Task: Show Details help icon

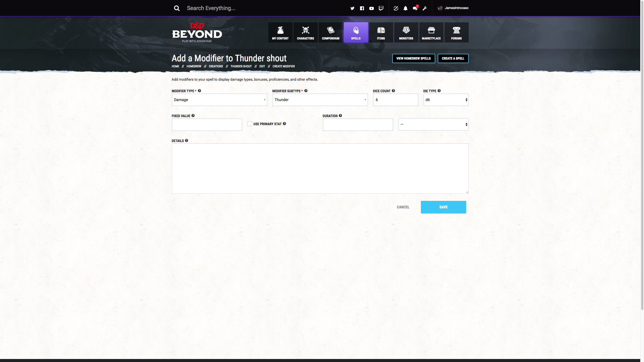Action: (x=187, y=141)
